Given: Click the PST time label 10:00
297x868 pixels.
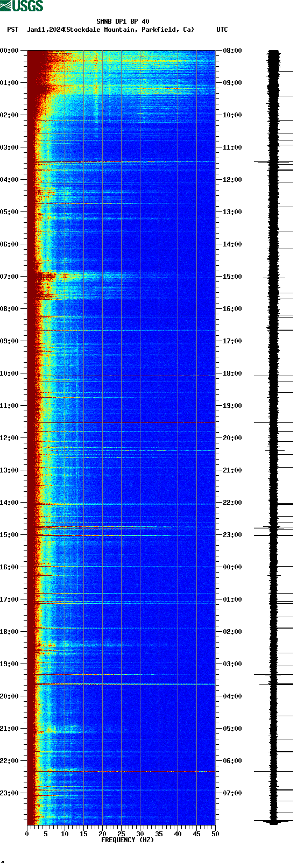Looking at the screenshot, I should [10, 373].
